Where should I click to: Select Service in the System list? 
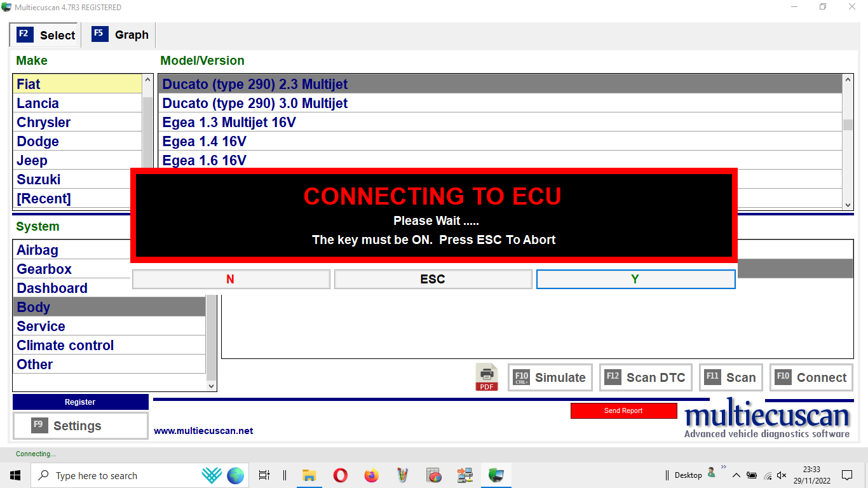click(109, 326)
